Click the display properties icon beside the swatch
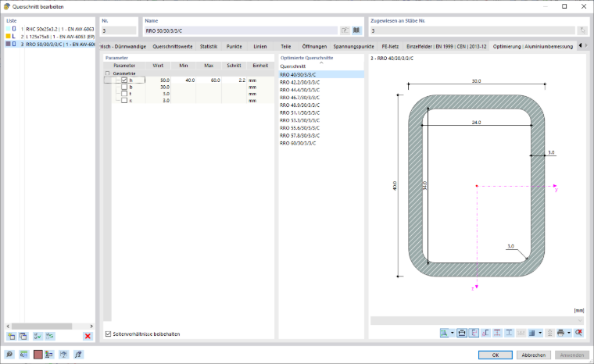Screen dimensions: 594x364 [x=49, y=355]
